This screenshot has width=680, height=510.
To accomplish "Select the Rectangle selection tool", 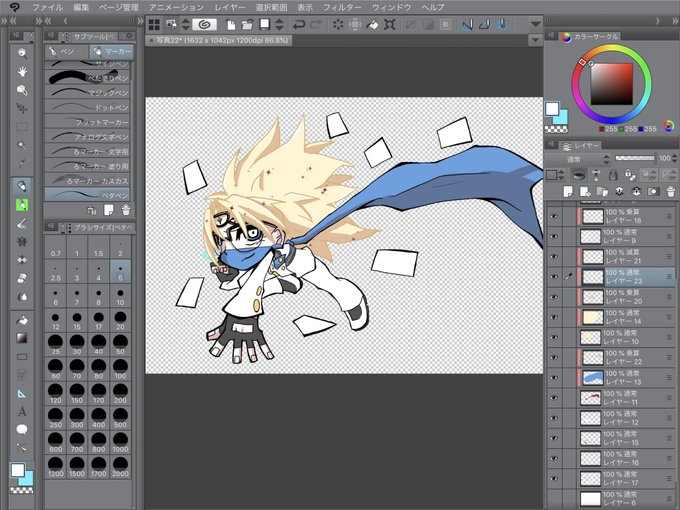I will click(x=22, y=127).
